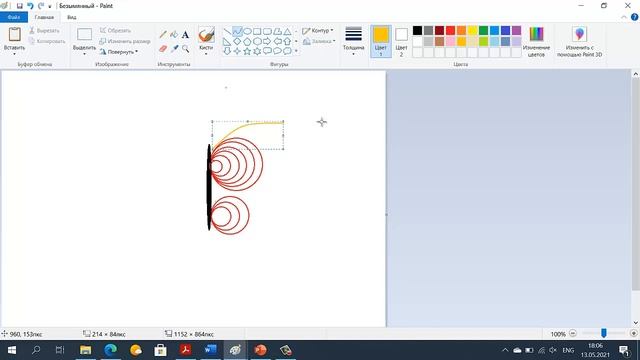
Task: Open the Windows Start menu
Action: 11,350
